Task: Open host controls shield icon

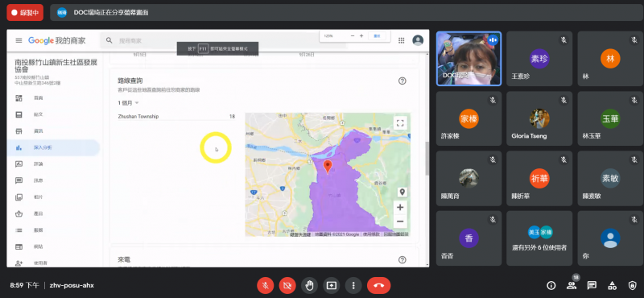Action: (x=632, y=285)
